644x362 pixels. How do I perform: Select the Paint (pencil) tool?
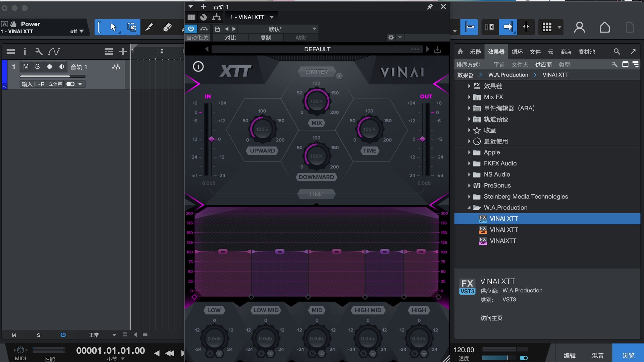pos(149,27)
